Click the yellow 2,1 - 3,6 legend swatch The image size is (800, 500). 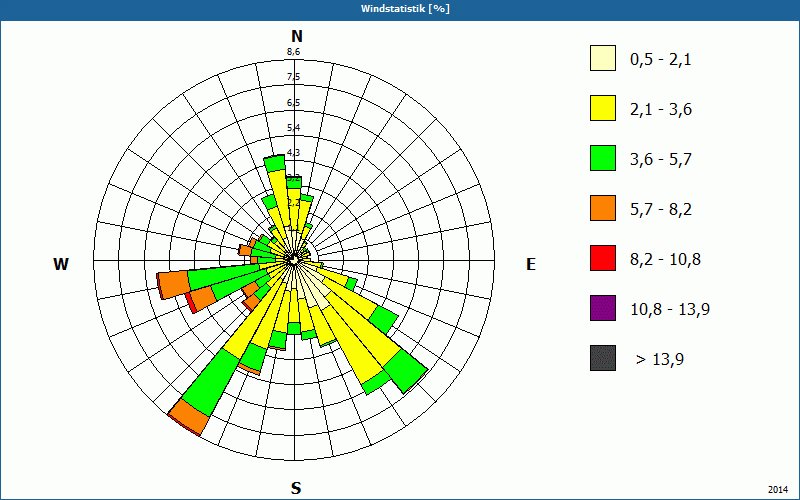click(603, 108)
